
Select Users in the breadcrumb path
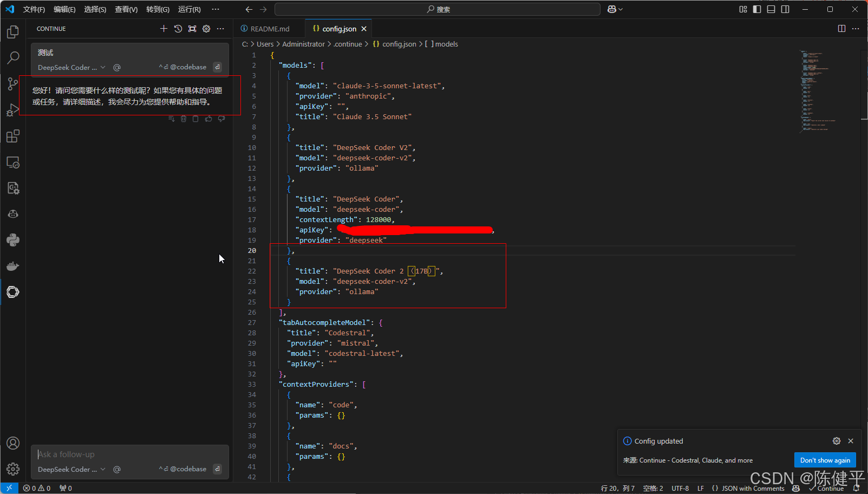click(x=265, y=44)
